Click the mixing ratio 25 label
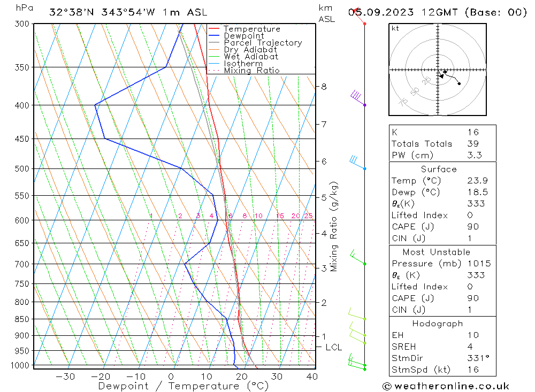Image resolution: width=535 pixels, height=392 pixels. click(309, 216)
